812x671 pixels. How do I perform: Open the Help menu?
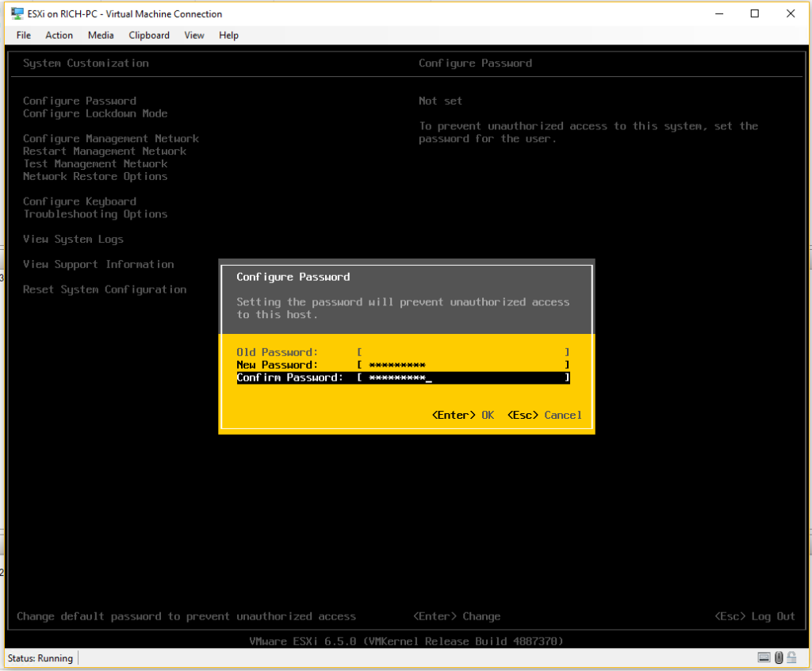point(228,35)
